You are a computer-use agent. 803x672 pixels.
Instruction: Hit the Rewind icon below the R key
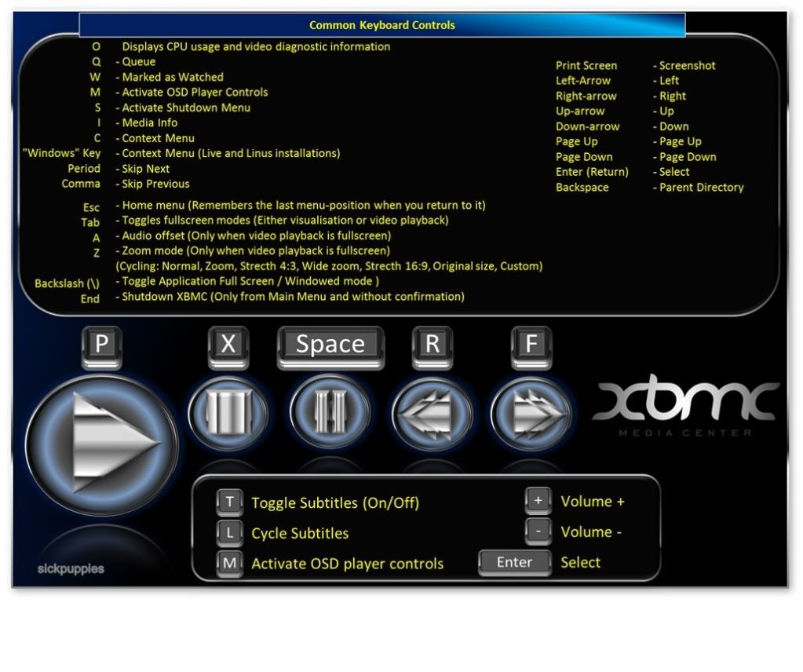[432, 411]
